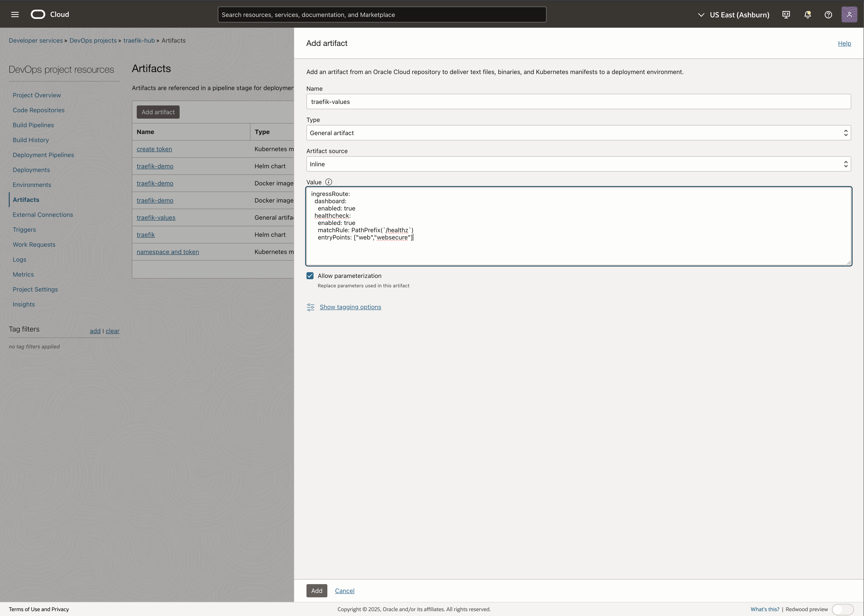
Task: Go to Deployment Pipelines in sidebar
Action: coord(43,155)
